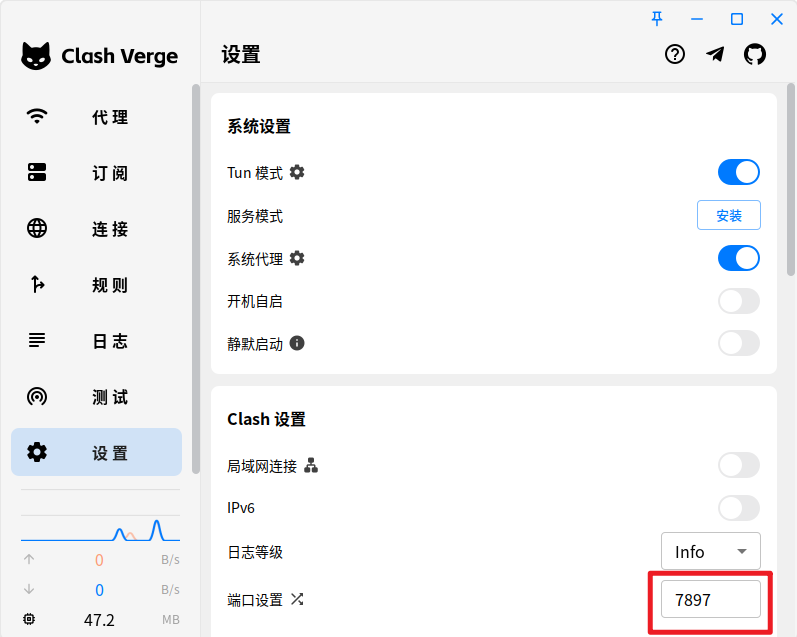This screenshot has width=797, height=637.
Task: Click the Clash 设置 section heading
Action: point(266,419)
